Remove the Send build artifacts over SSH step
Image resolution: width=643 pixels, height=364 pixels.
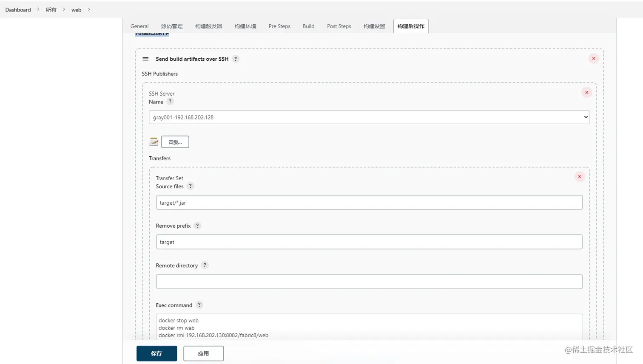(594, 59)
